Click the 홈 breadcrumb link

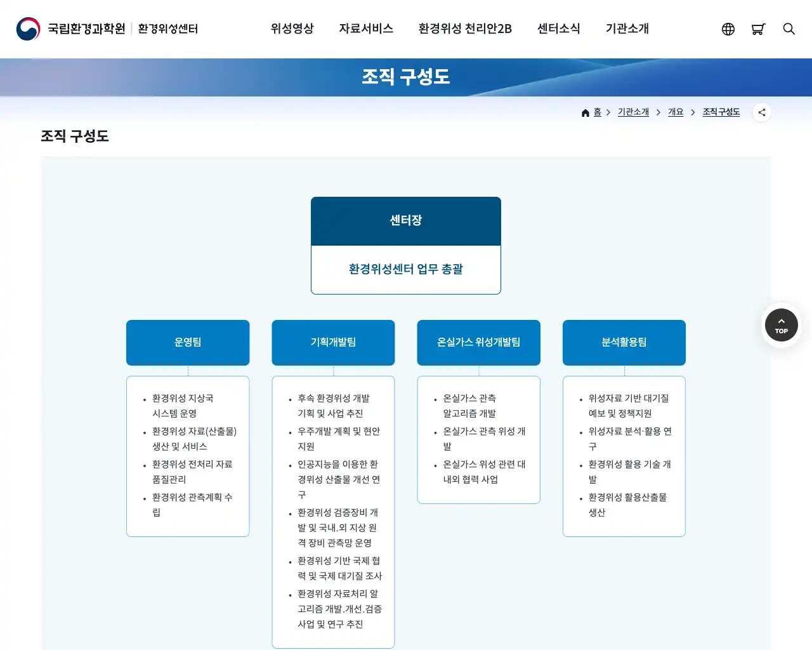(x=597, y=112)
